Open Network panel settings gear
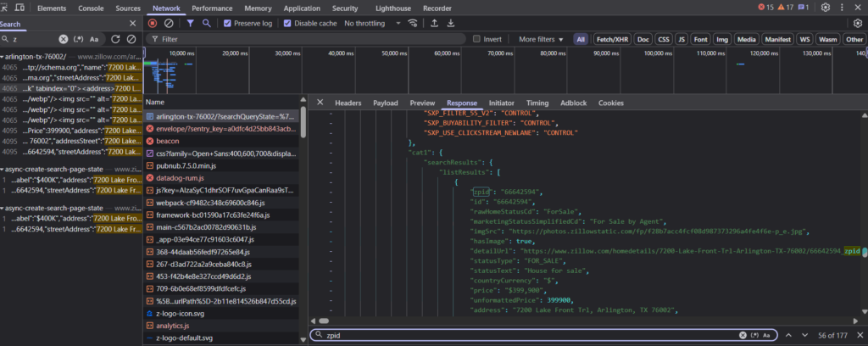Image resolution: width=868 pixels, height=346 pixels. pos(858,23)
